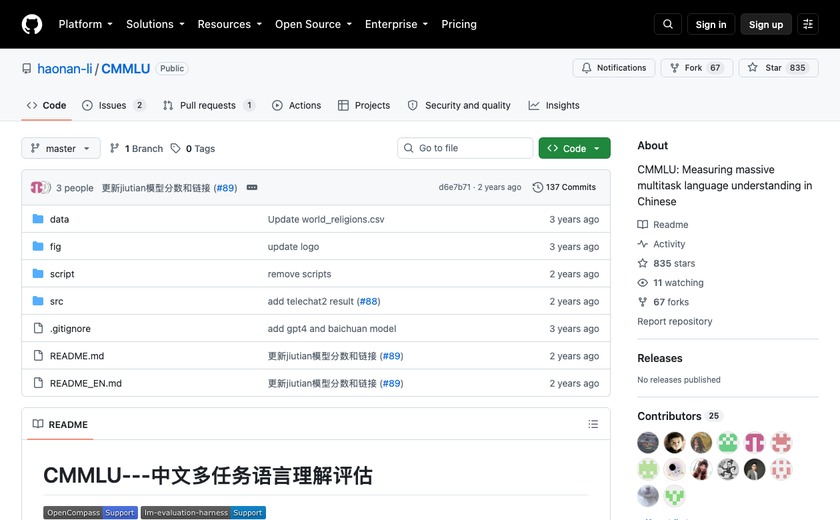The image size is (840, 520).
Task: Select the README heading tab
Action: click(60, 424)
